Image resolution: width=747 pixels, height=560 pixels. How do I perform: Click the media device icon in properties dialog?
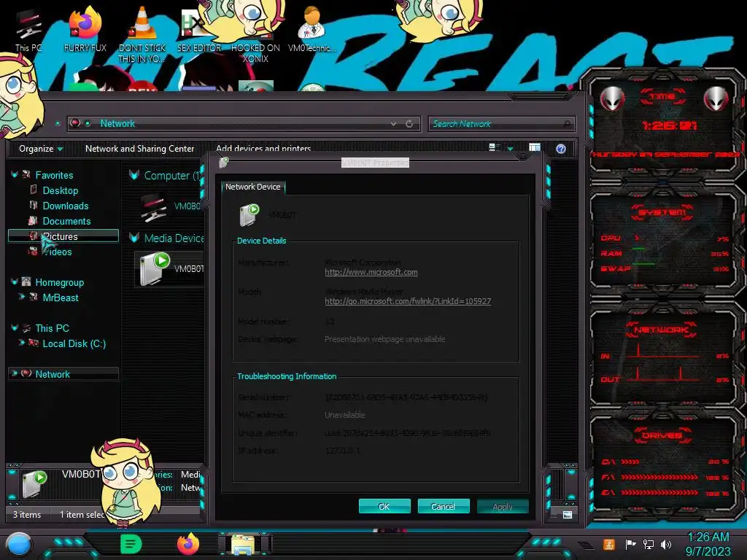coord(249,215)
